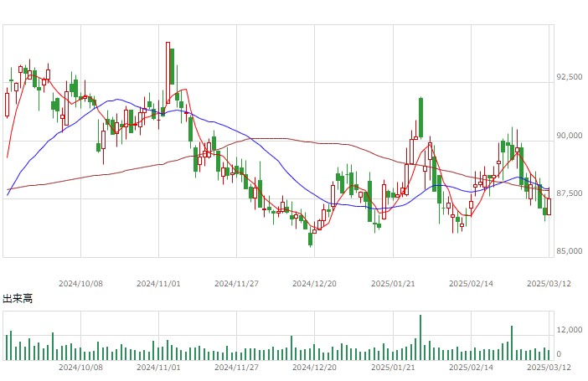Click the tallest white candlestick at the November peak
Screen dimensions: 588x381
tap(168, 72)
